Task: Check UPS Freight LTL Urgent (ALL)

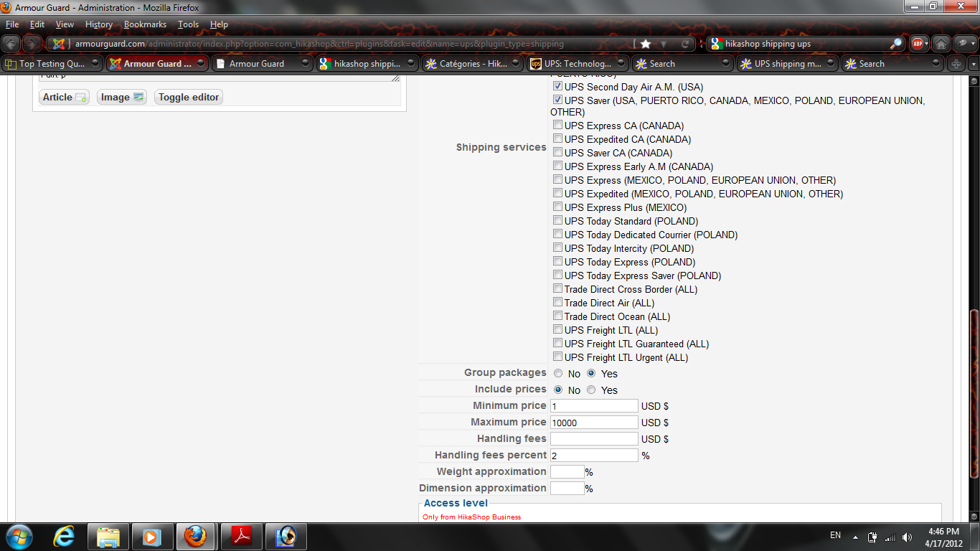Action: pos(557,357)
